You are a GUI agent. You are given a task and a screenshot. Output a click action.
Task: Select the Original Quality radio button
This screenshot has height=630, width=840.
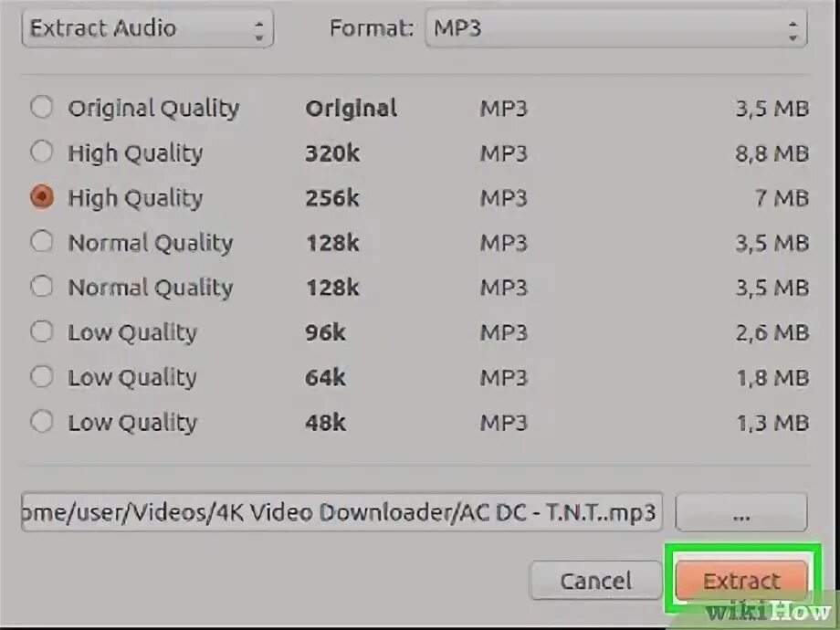(42, 107)
